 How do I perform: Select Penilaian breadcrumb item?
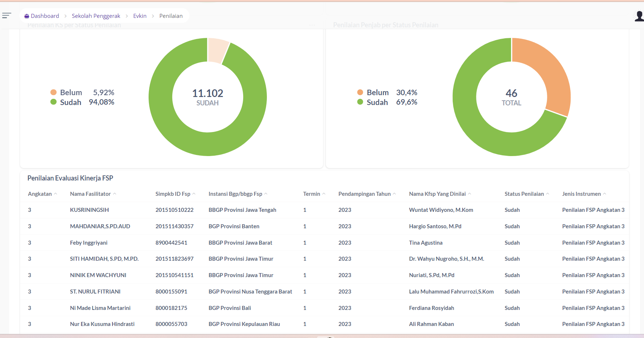click(171, 16)
